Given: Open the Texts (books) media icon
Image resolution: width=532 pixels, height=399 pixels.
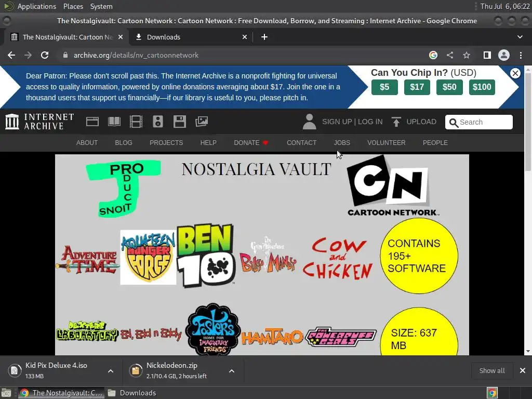Looking at the screenshot, I should 114,122.
